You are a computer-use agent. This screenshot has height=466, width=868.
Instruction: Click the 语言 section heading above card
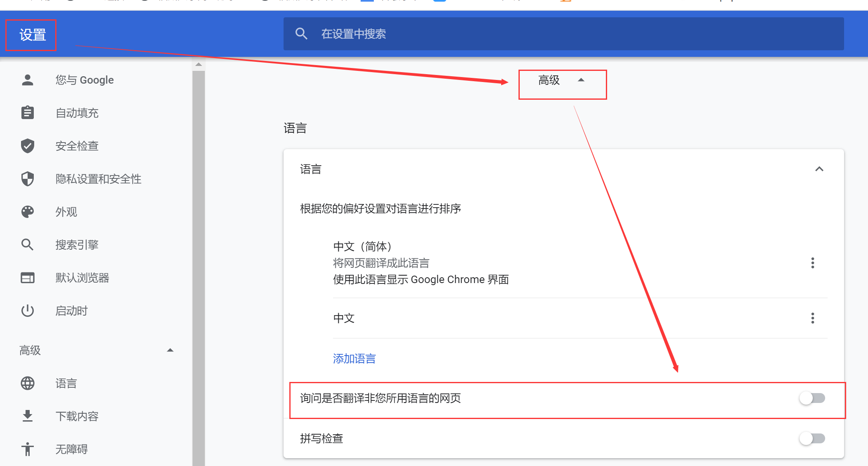pyautogui.click(x=295, y=128)
